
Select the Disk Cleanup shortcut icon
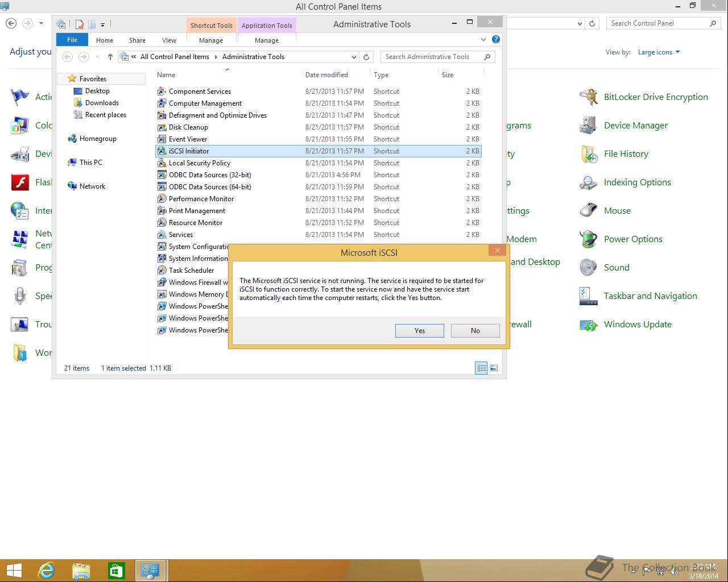click(x=162, y=127)
